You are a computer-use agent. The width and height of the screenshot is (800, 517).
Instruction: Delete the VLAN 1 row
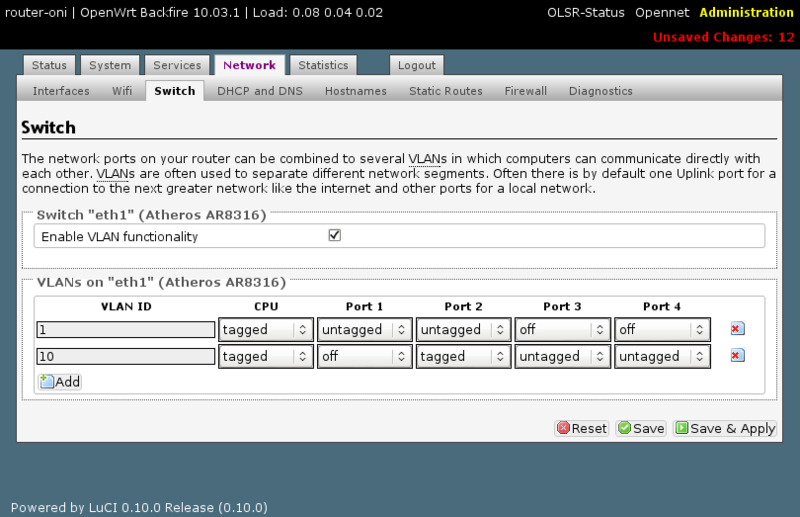coord(737,329)
